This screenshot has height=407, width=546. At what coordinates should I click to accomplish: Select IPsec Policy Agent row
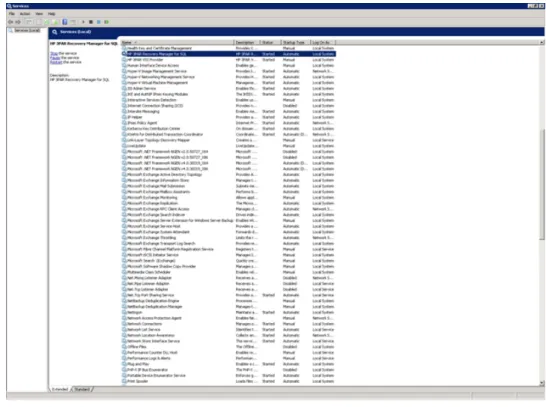[228, 123]
